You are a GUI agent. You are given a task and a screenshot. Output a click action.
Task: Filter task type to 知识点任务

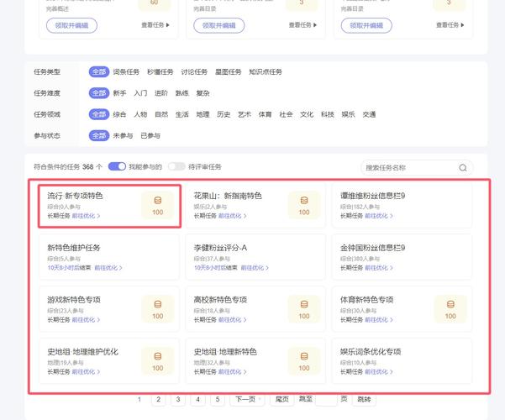tap(266, 72)
